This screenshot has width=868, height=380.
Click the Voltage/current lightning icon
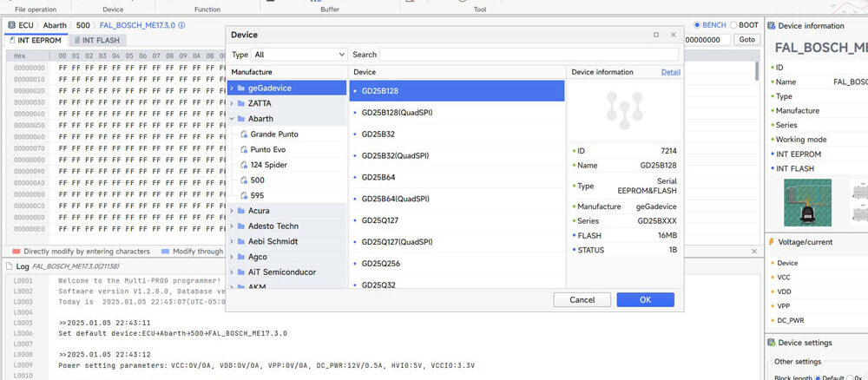(771, 242)
